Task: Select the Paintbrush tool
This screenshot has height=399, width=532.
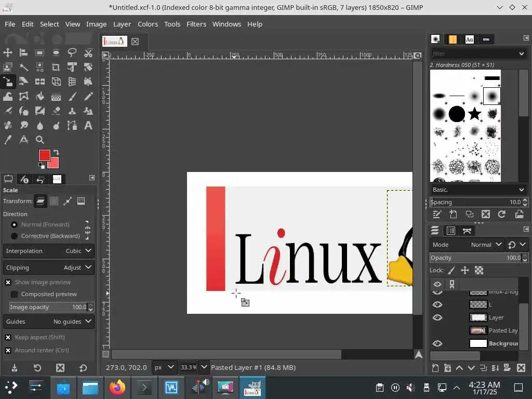Action: 72,97
